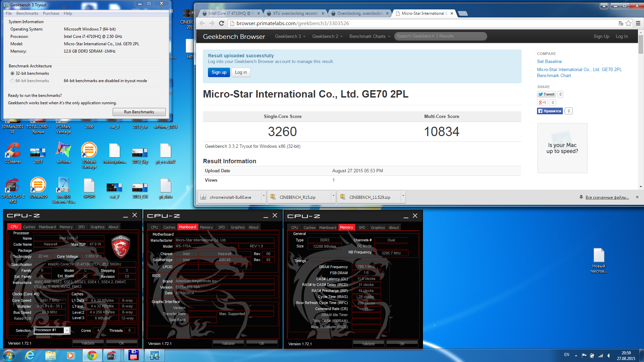
Task: Click the Geekbench results search field
Action: [440, 36]
